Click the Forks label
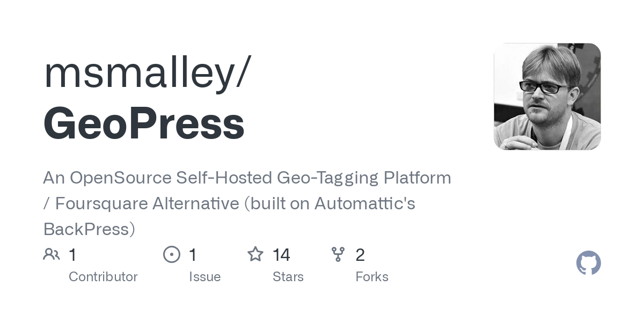 [372, 277]
